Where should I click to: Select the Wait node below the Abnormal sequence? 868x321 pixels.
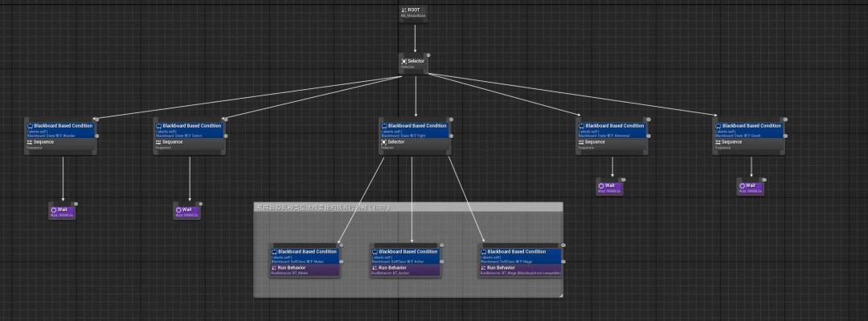coord(609,187)
